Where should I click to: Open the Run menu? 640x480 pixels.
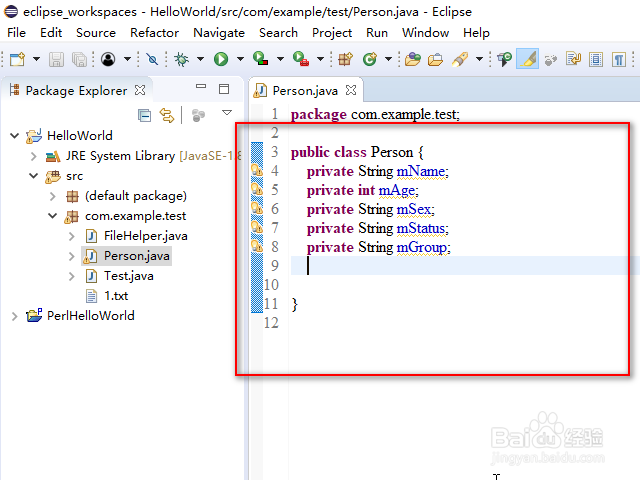tap(377, 33)
